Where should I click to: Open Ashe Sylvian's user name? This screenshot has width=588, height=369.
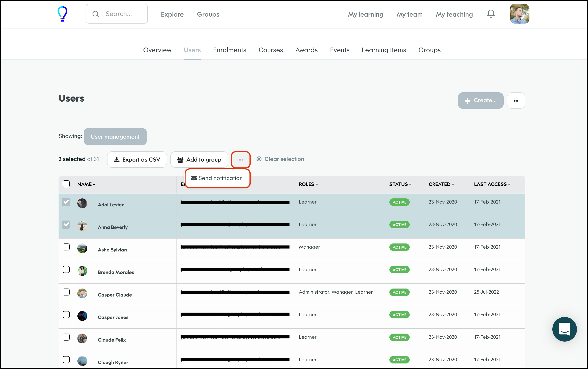(x=112, y=250)
